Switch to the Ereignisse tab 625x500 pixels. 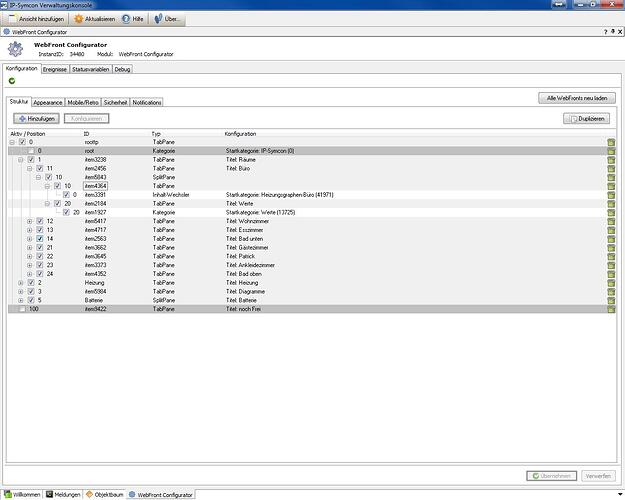pos(55,69)
